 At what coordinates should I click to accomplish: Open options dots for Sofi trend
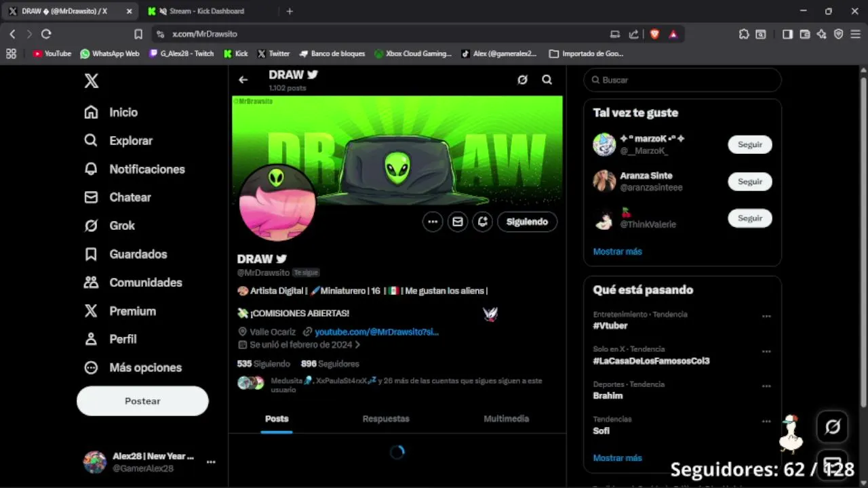pos(766,421)
